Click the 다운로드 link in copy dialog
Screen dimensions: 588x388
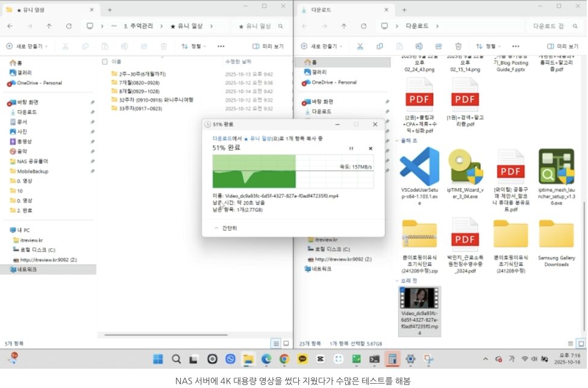click(x=222, y=139)
